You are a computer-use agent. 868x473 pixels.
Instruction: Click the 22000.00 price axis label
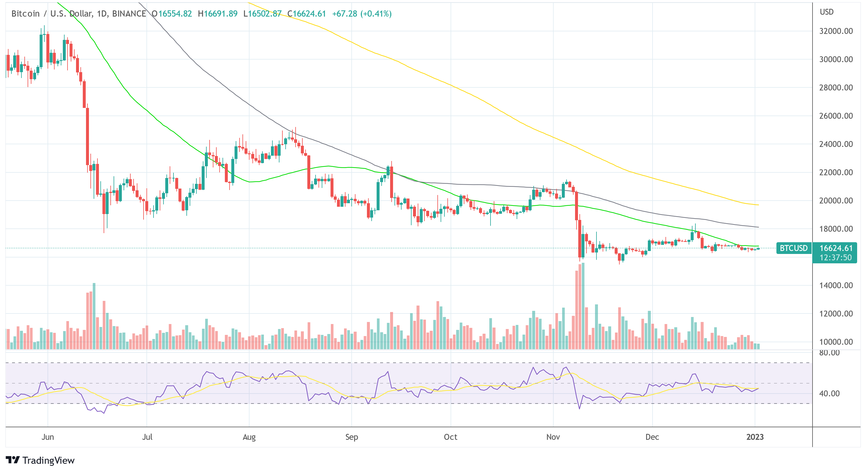836,172
